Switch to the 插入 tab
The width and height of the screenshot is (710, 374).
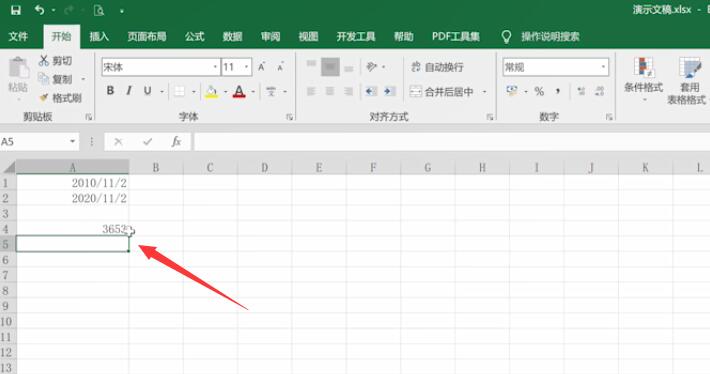(99, 37)
